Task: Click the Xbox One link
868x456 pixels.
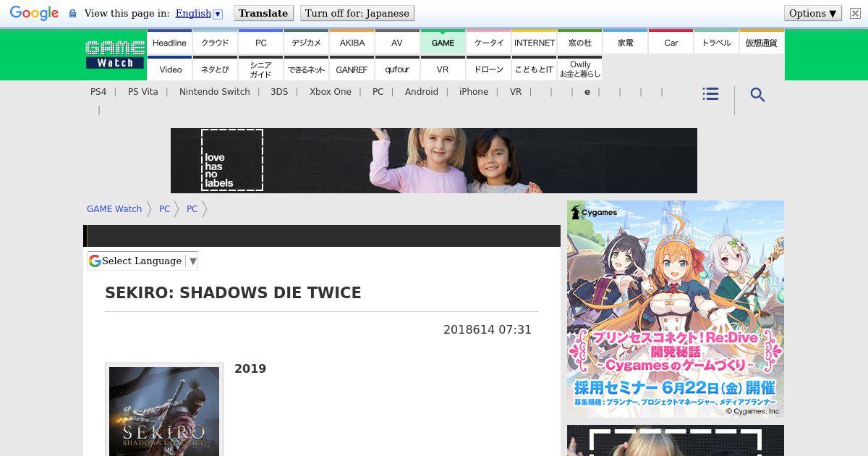Action: (x=330, y=92)
